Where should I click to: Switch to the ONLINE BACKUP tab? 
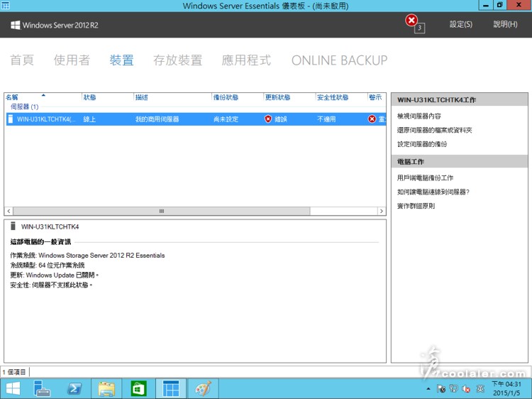point(339,60)
